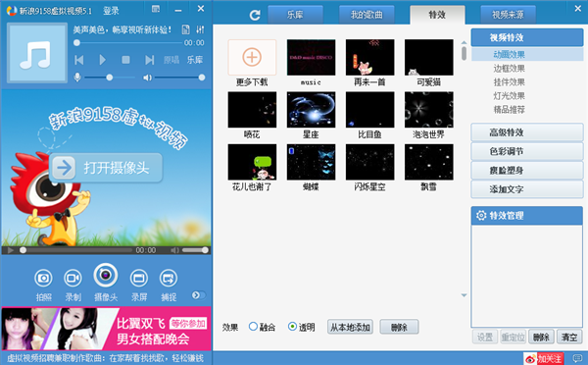The height and width of the screenshot is (365, 588).
Task: Adjust microphone volume slider
Action: click(x=110, y=78)
